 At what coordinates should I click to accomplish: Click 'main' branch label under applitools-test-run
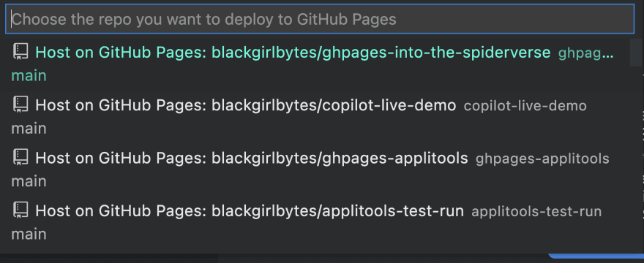(29, 235)
